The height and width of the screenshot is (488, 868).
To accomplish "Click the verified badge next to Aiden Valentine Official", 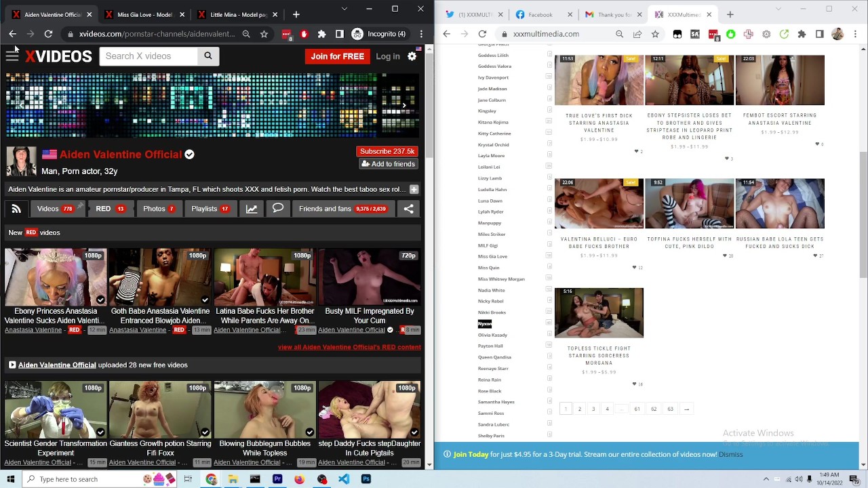I will coord(189,155).
